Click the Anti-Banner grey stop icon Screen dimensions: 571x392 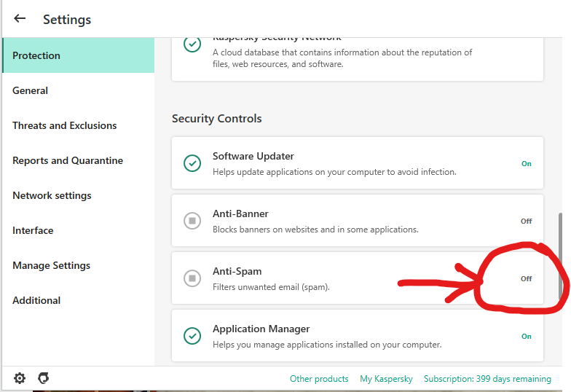pos(192,221)
